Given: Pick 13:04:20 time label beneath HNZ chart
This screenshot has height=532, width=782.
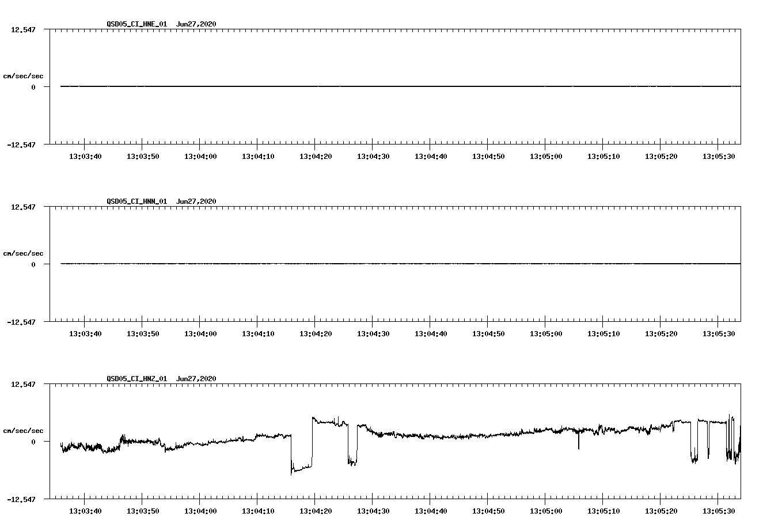Looking at the screenshot, I should [316, 511].
